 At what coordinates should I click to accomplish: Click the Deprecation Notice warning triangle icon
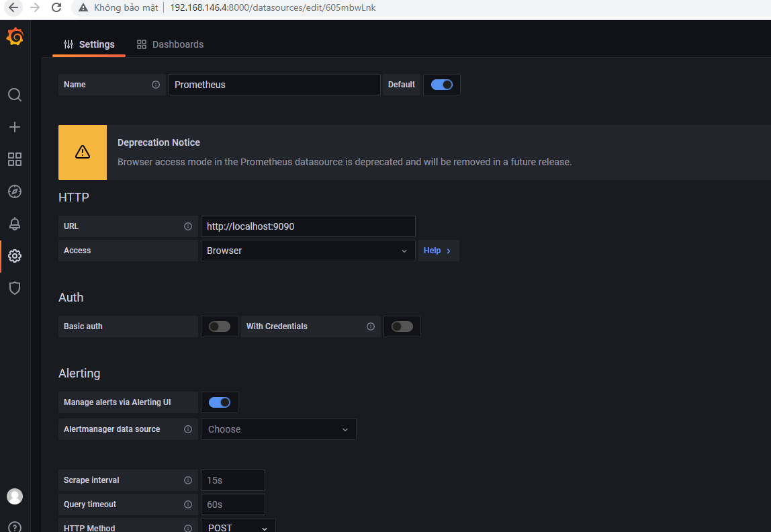pos(83,152)
